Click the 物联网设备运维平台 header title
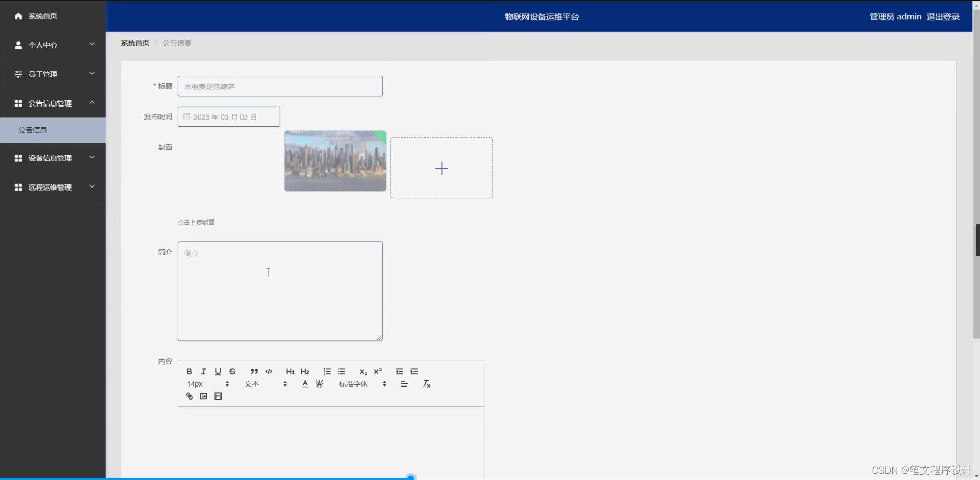 click(x=541, y=17)
